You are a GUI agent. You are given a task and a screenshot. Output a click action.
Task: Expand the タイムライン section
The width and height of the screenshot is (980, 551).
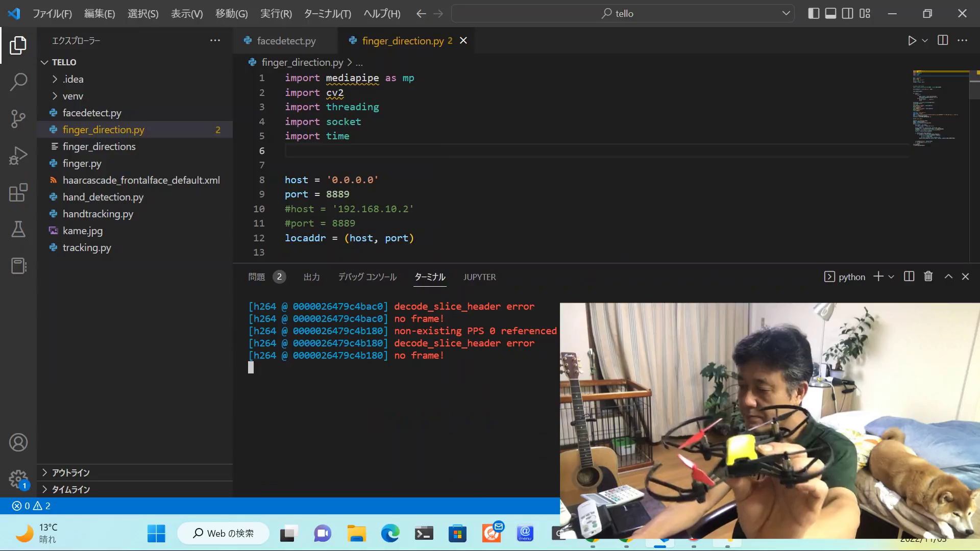coord(70,489)
